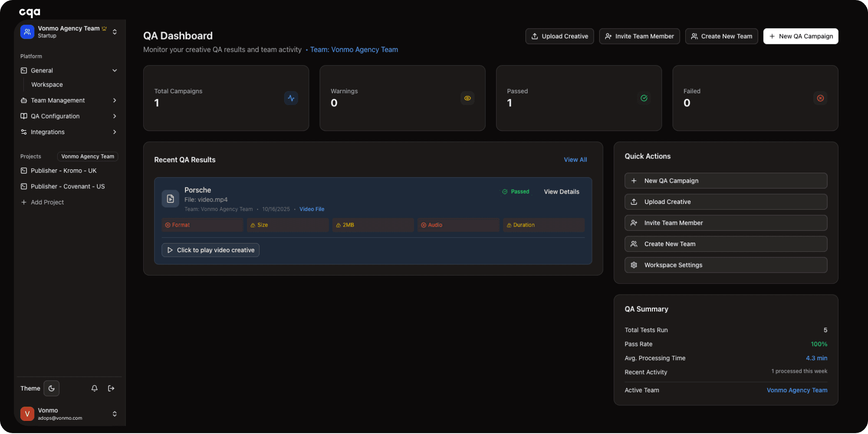Image resolution: width=868 pixels, height=434 pixels.
Task: Click the Failed x-circle icon
Action: click(820, 98)
